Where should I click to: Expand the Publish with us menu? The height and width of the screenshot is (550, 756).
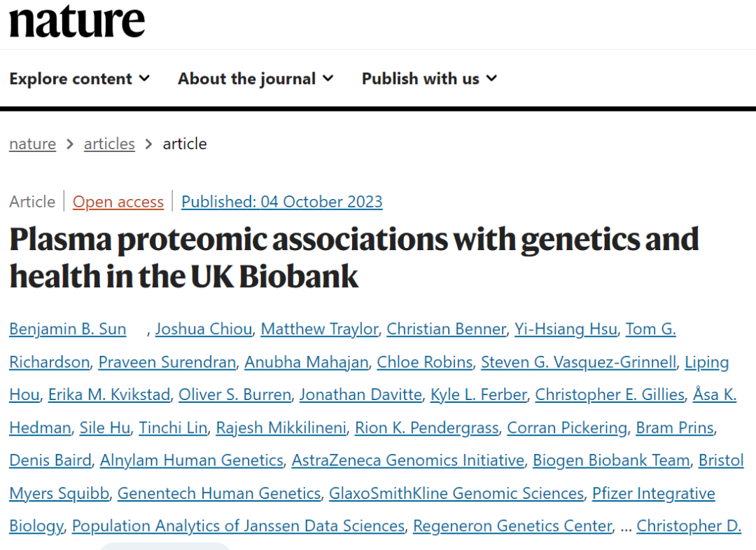(429, 78)
